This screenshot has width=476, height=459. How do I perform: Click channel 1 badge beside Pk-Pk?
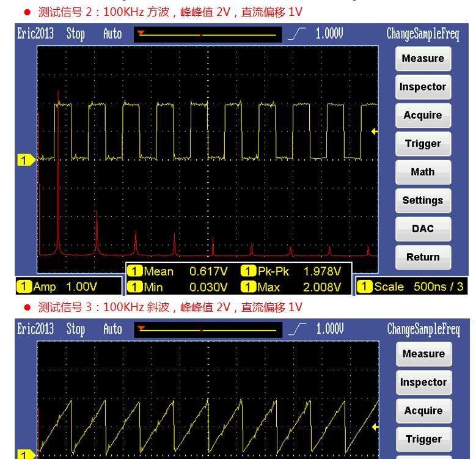pyautogui.click(x=248, y=271)
